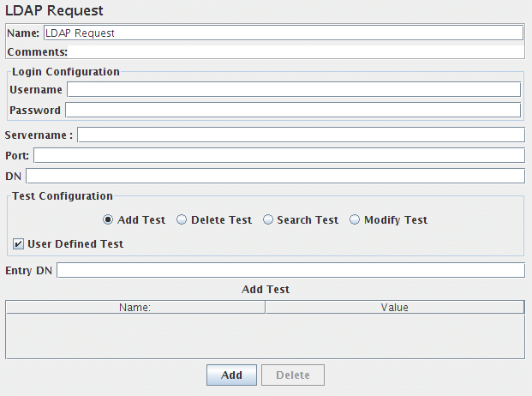Click the Login Configuration group label
This screenshot has height=396, width=532.
66,72
